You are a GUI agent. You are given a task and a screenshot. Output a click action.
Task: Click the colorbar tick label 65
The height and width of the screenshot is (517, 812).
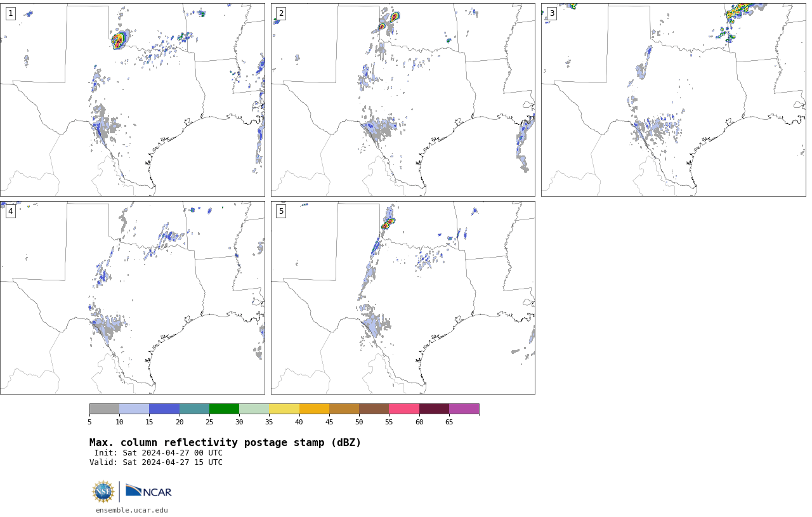(x=449, y=422)
